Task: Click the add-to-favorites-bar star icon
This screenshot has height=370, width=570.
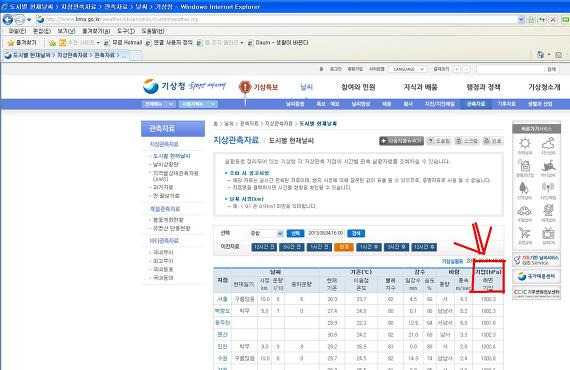Action: 52,43
